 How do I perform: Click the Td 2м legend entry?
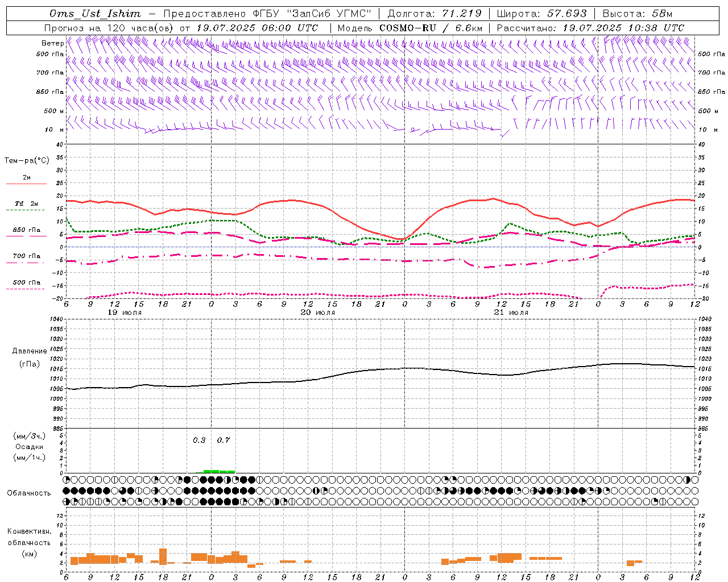tap(27, 203)
